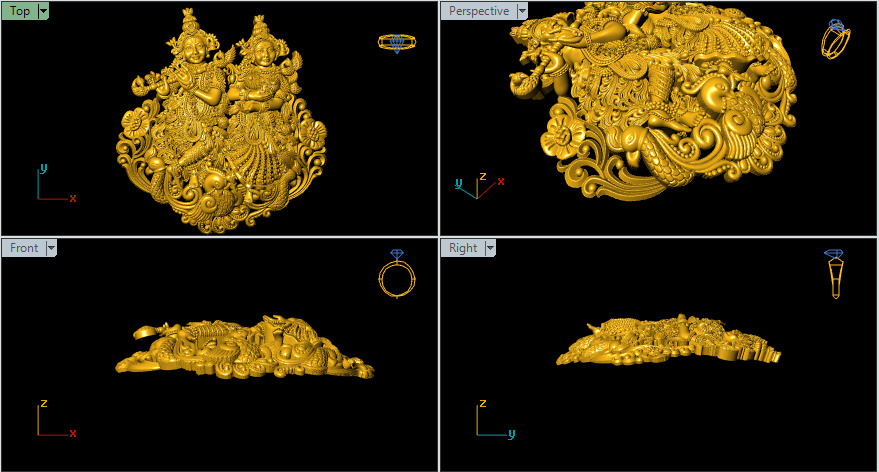Activate the Perspective viewport title label
Viewport: 879px width, 472px height.
tap(479, 11)
